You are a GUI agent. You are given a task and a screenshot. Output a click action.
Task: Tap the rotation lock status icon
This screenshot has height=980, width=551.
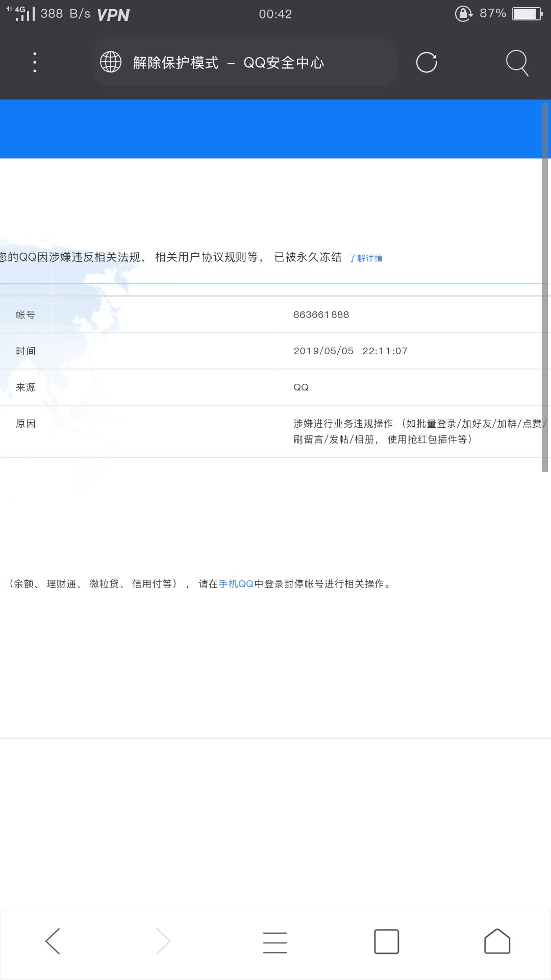click(x=464, y=14)
